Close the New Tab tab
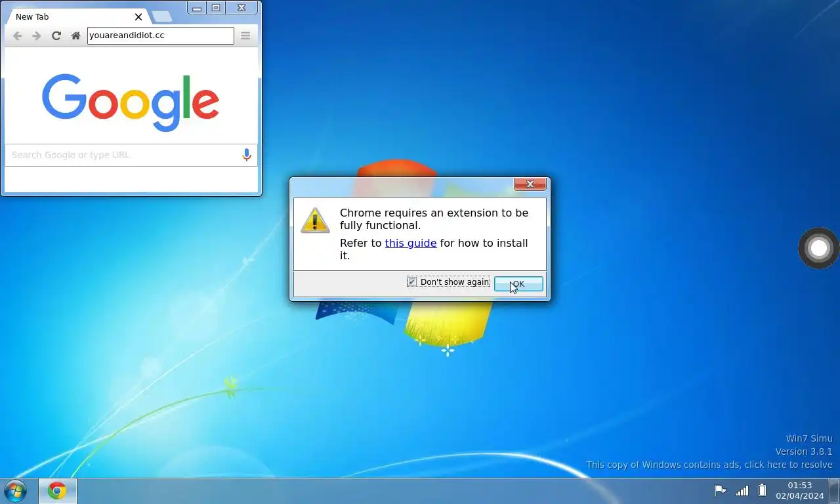The image size is (840, 504). pyautogui.click(x=138, y=17)
